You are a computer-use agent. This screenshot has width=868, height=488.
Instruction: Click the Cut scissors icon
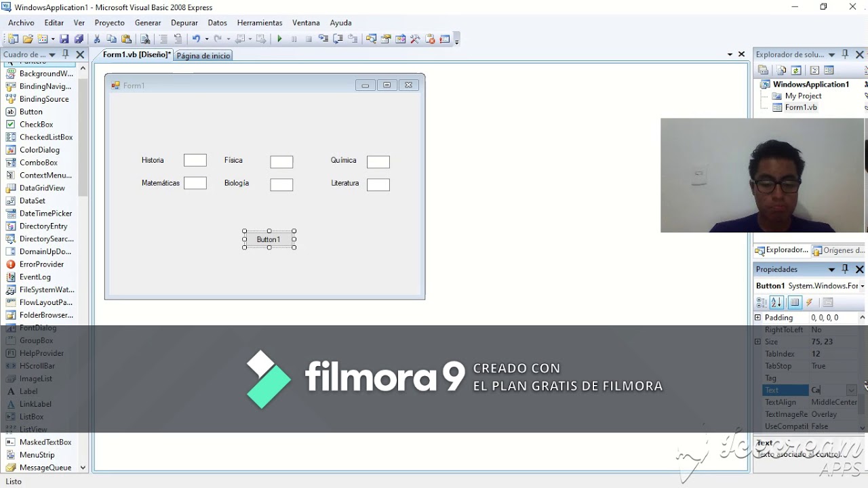coord(97,39)
